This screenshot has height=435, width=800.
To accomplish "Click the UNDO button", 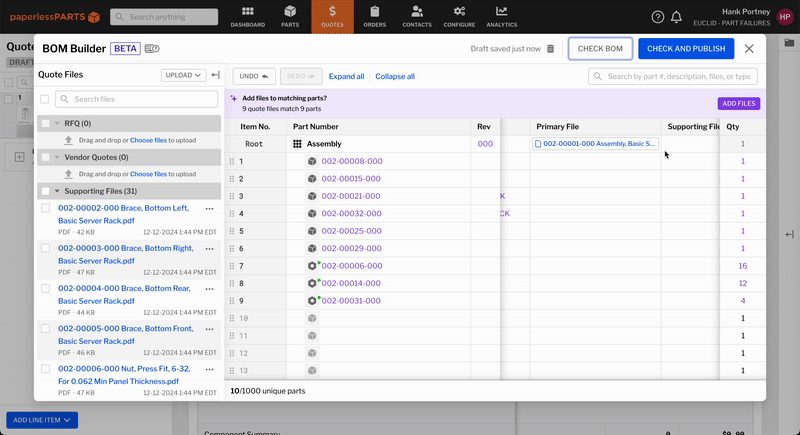I will tap(254, 76).
